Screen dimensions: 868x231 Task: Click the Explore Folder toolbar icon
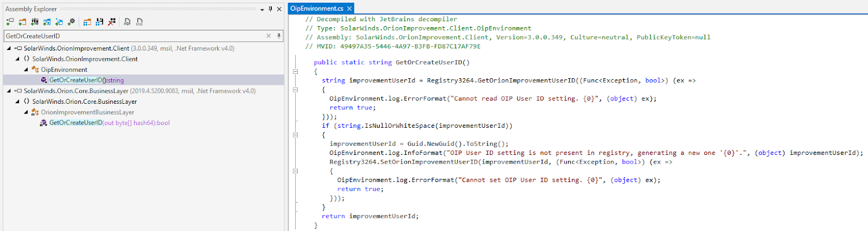click(22, 22)
